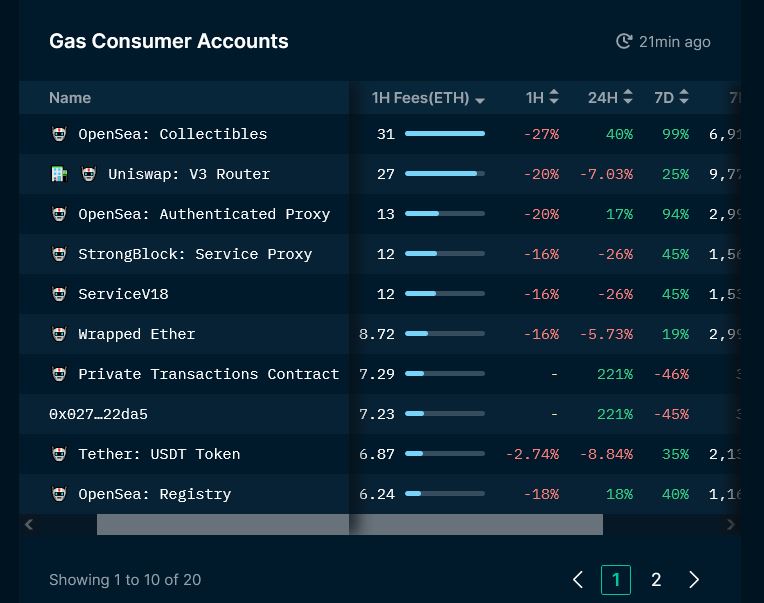The image size is (764, 603).
Task: Go to the previous page arrow
Action: pos(578,580)
